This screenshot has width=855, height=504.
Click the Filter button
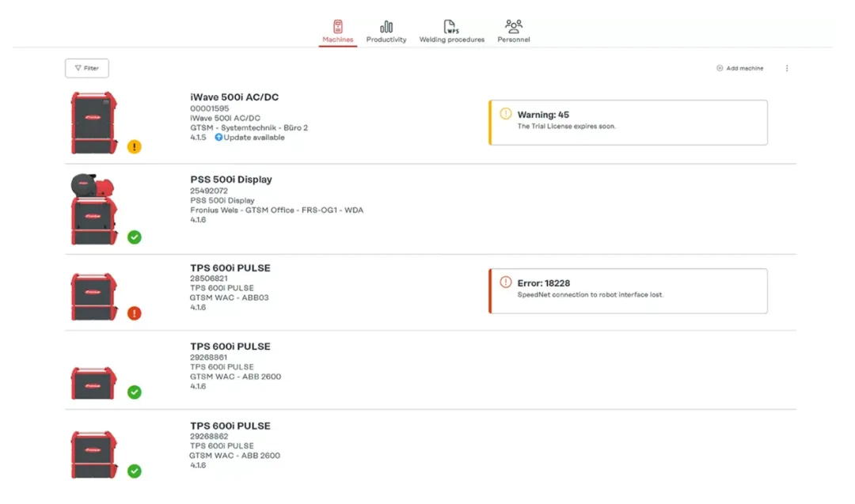(87, 68)
